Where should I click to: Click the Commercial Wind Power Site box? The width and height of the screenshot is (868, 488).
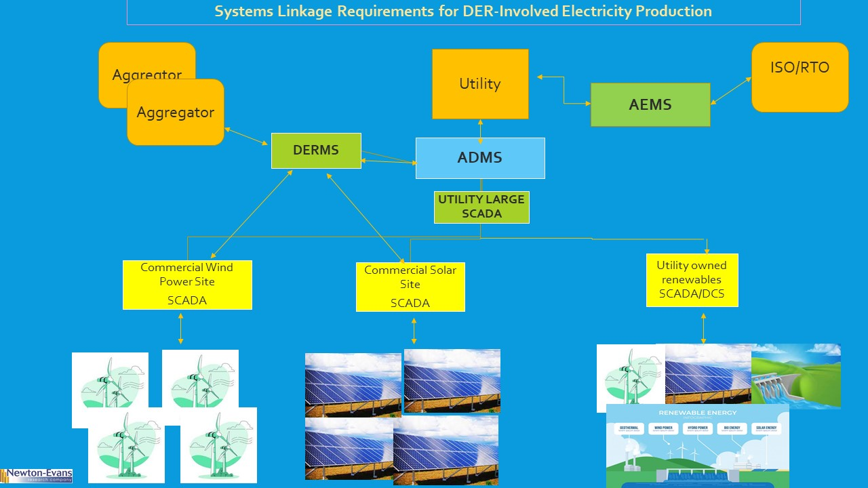187,285
